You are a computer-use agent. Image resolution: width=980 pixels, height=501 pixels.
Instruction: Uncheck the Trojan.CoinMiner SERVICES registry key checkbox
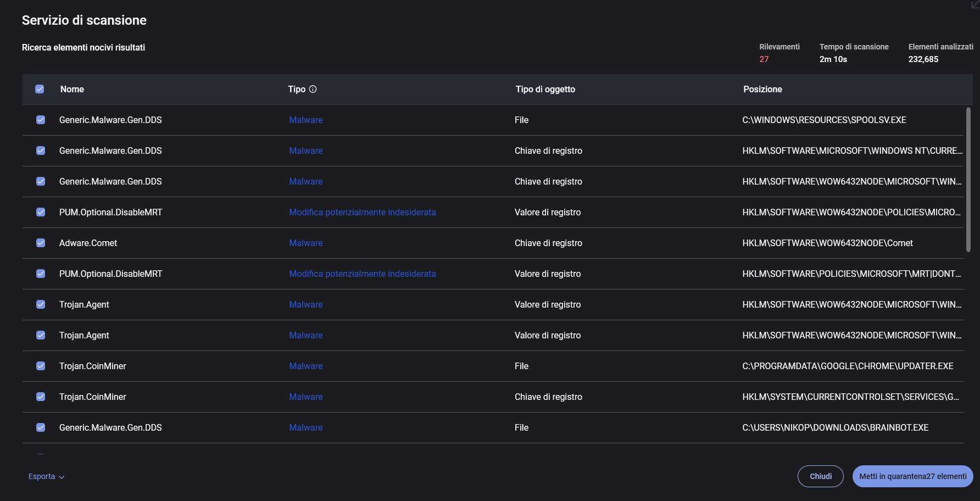pos(41,397)
